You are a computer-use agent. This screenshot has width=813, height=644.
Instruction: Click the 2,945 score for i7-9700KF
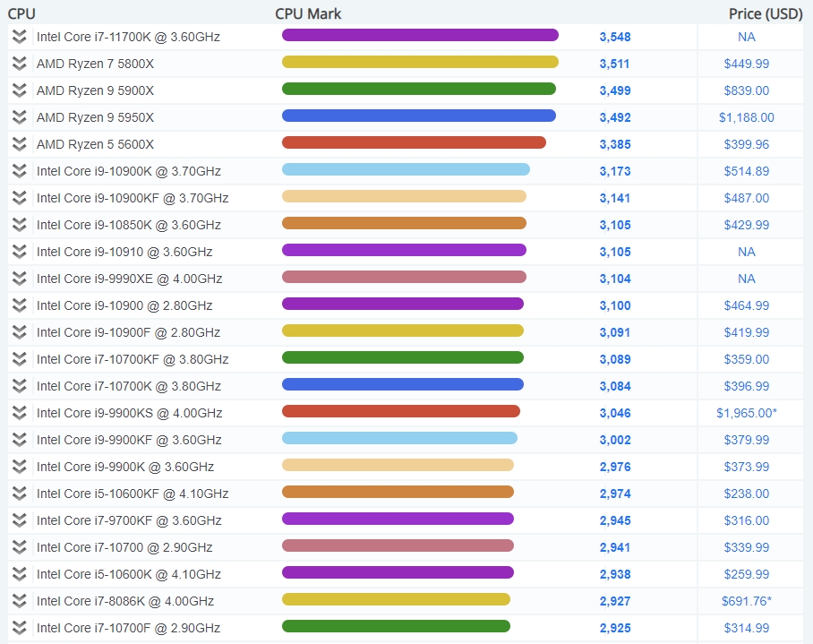point(615,520)
